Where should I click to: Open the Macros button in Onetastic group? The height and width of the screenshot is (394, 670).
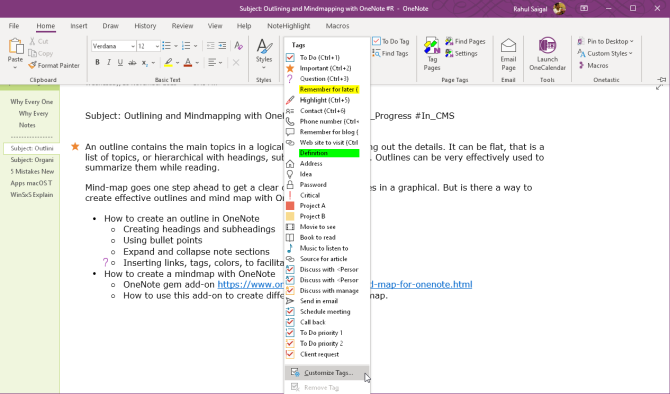coord(593,65)
